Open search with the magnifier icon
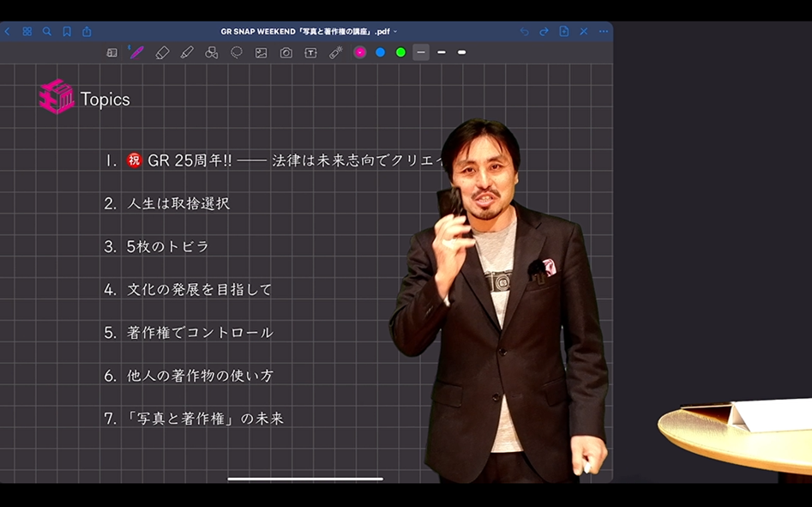Screen dimensions: 812x507 click(x=47, y=32)
